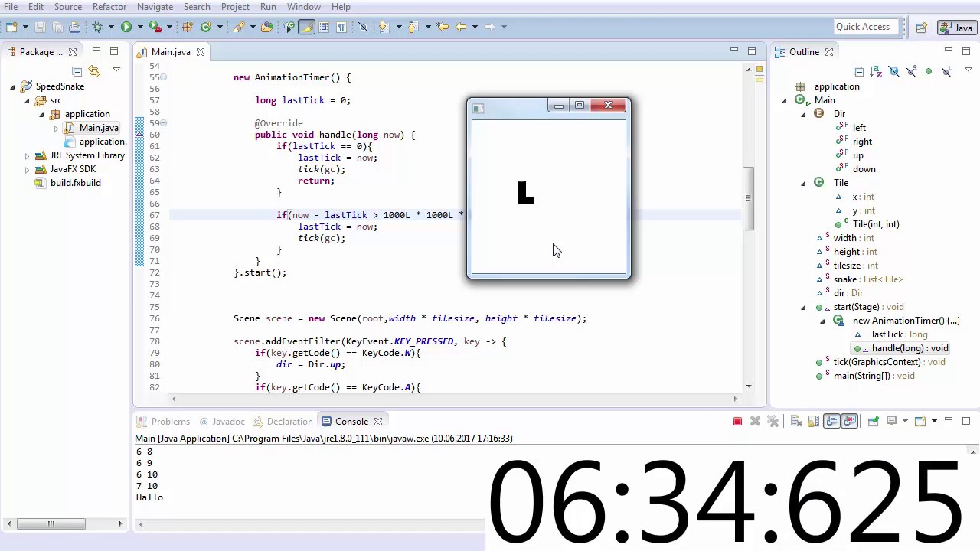Toggle Block Selection Mode icon
The image size is (980, 551).
324,27
